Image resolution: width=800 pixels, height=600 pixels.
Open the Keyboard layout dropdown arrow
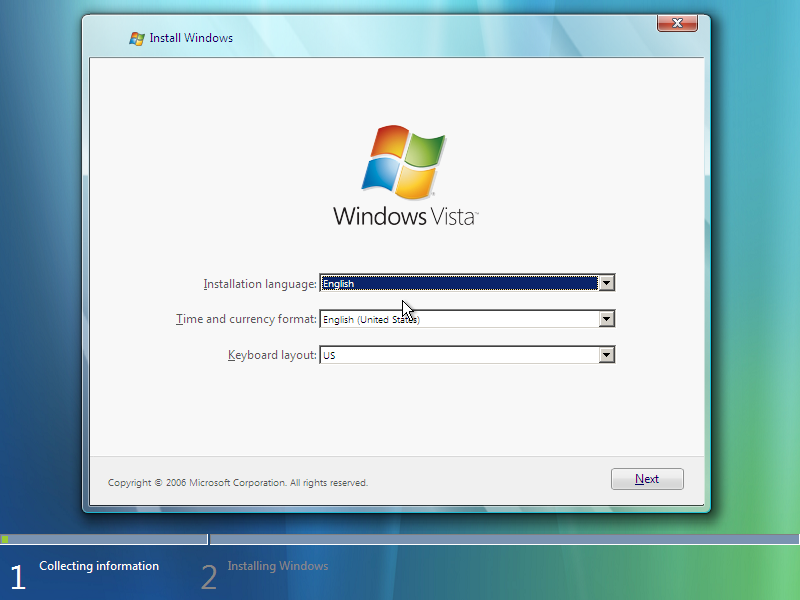606,354
